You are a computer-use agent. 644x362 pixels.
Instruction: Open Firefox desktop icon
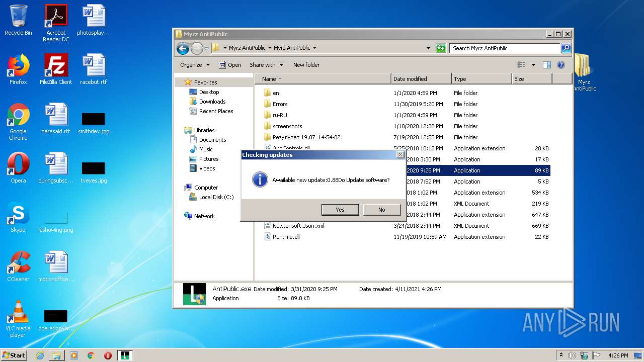click(x=18, y=69)
